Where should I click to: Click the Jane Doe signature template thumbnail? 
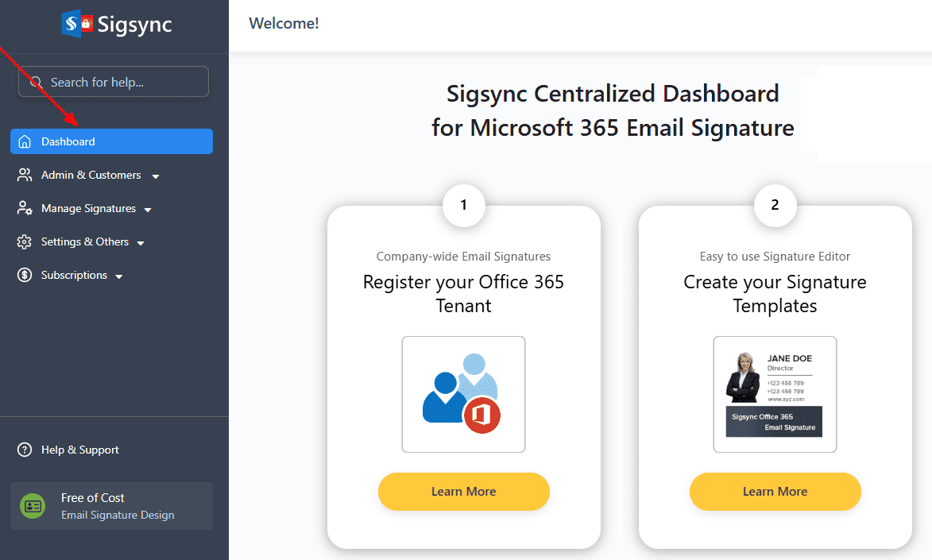[775, 394]
